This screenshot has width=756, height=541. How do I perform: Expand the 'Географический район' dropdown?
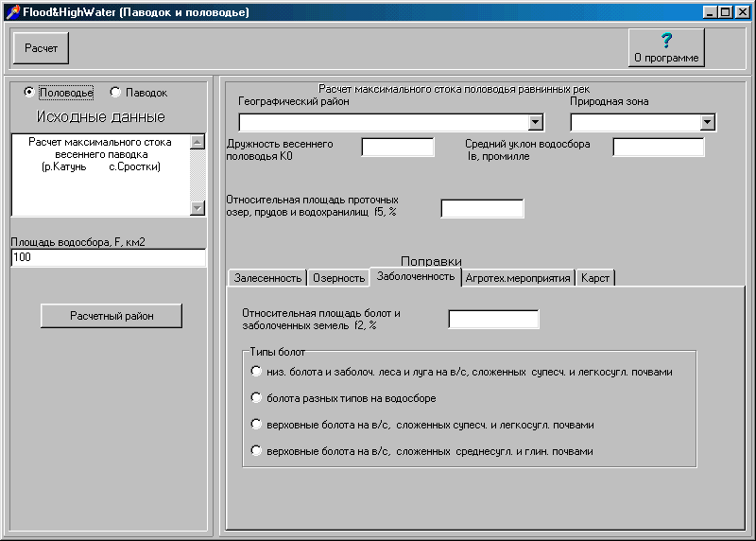point(536,122)
